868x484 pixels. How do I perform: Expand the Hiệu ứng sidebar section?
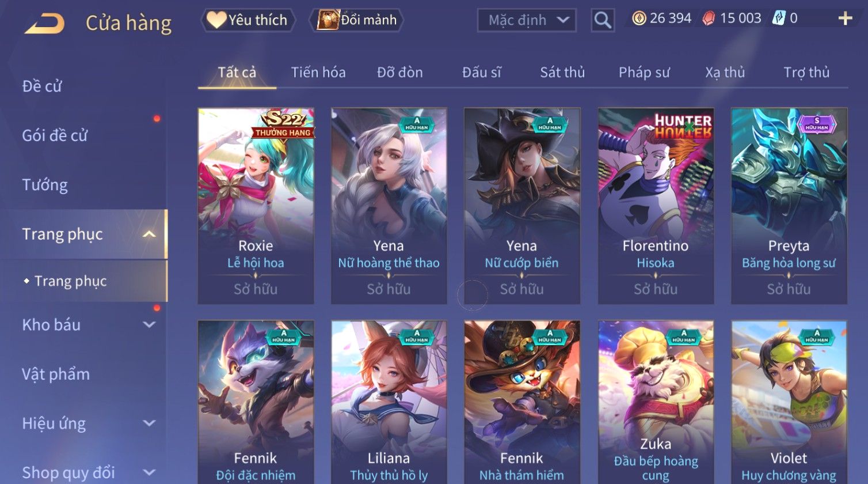click(149, 423)
